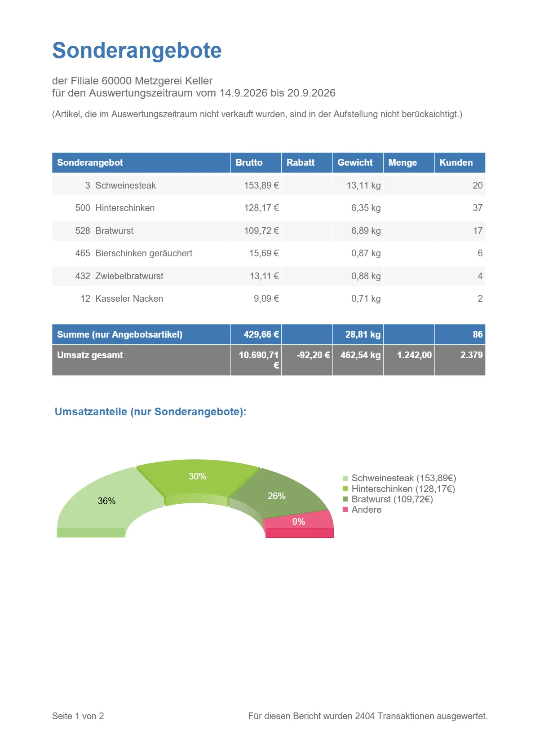Click the "Zwiebelbratwurst" table entry
This screenshot has width=535, height=756.
(129, 276)
